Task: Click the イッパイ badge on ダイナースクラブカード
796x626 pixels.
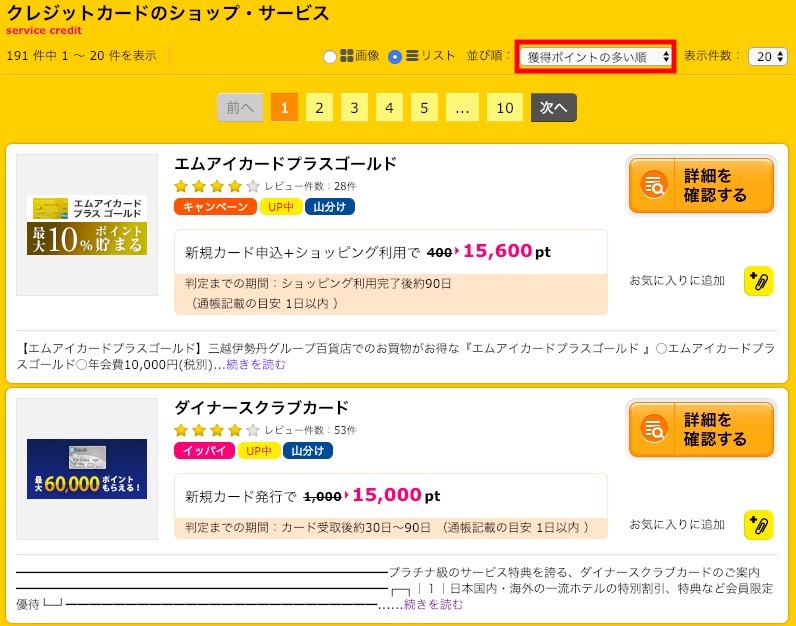Action: [204, 450]
